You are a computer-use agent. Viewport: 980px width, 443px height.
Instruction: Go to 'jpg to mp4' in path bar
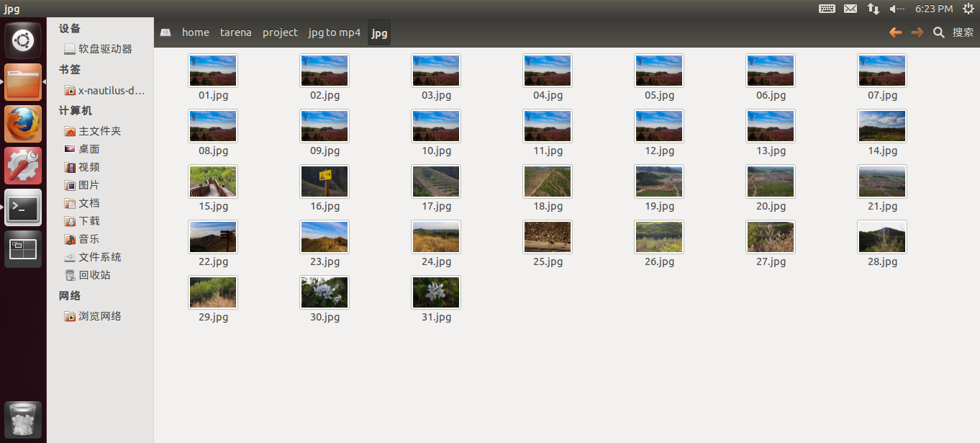pos(335,32)
